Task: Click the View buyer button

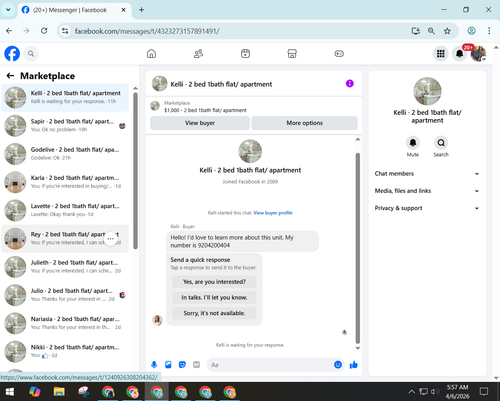Action: coord(200,123)
